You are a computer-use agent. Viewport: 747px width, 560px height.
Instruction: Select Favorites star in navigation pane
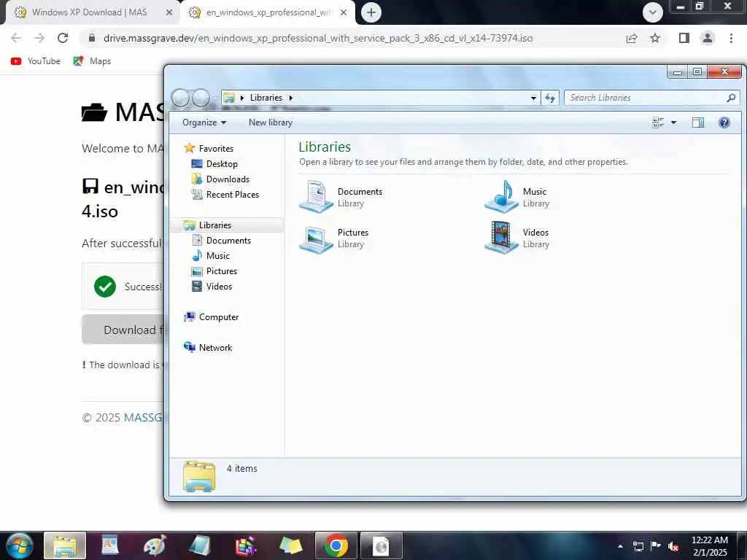click(190, 148)
